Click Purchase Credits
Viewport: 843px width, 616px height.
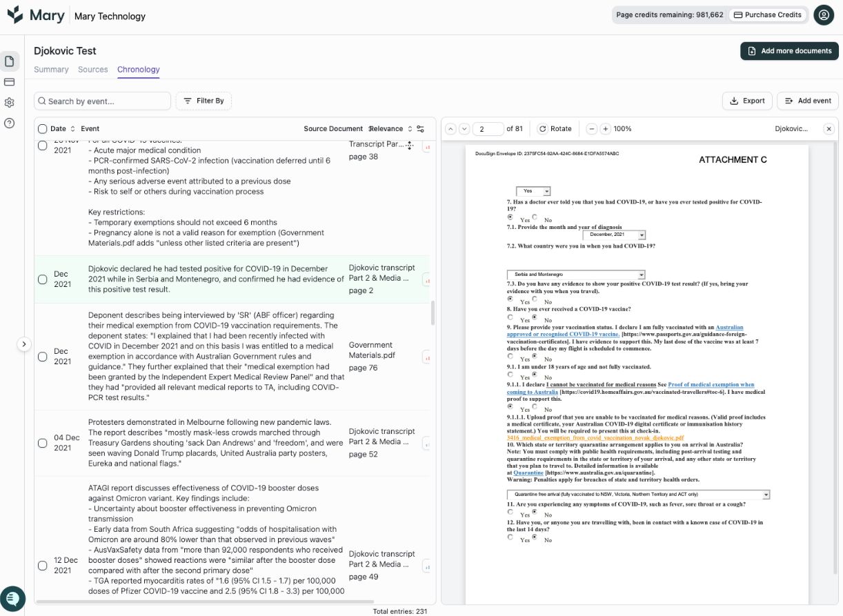coord(768,14)
